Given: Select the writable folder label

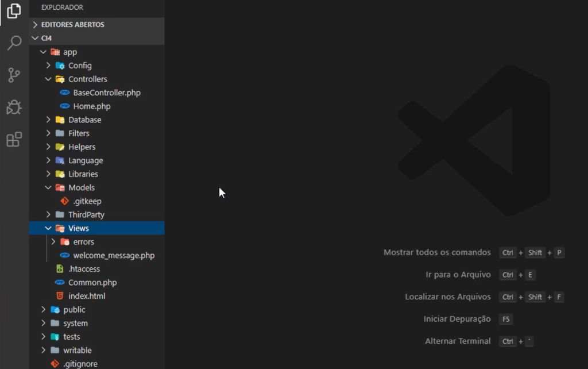Looking at the screenshot, I should [x=78, y=350].
